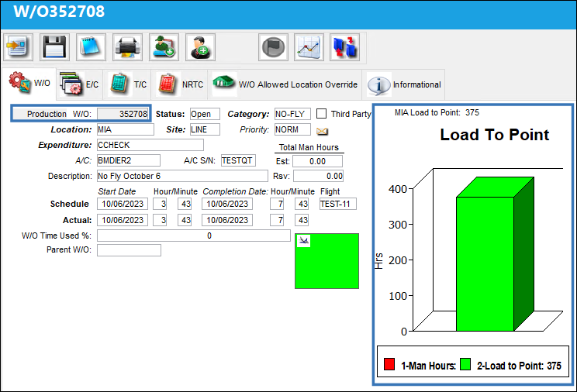Click the Actual start date field
577x392 pixels.
pos(123,220)
